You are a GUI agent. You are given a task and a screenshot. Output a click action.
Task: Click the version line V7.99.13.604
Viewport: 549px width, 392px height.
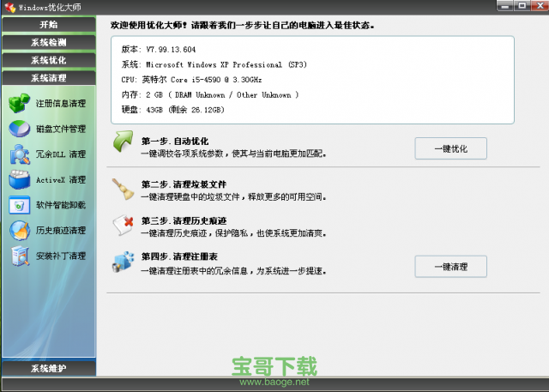point(159,50)
